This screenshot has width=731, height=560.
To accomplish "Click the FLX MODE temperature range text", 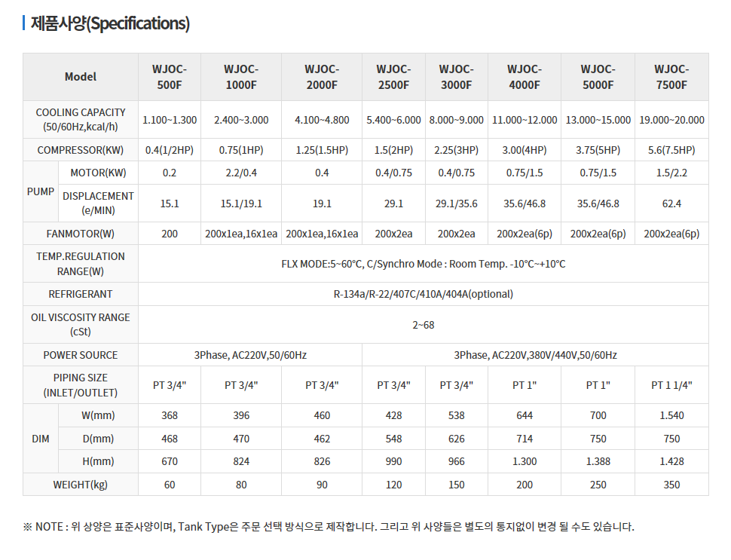I will pyautogui.click(x=424, y=264).
